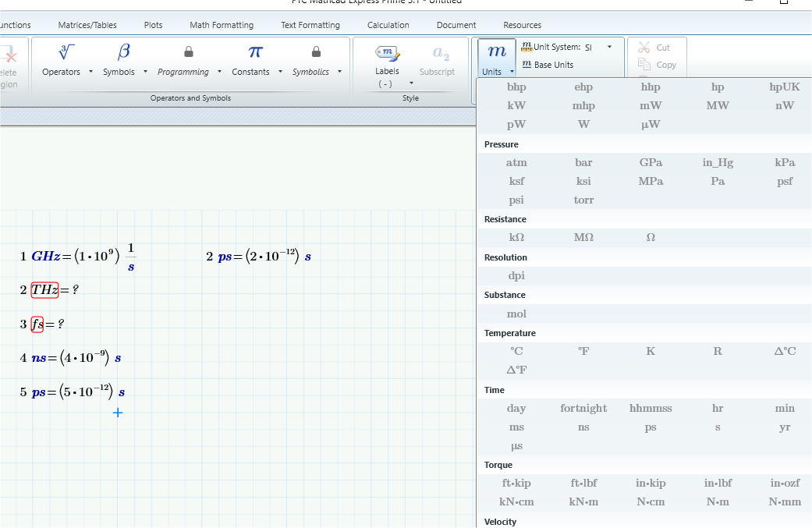Screen dimensions: 812x528
Task: Open the Symbols beta icon
Action: pyautogui.click(x=123, y=51)
